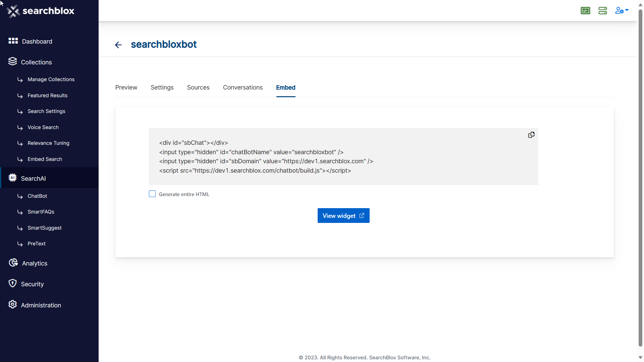Click the Administration gear icon
The width and height of the screenshot is (644, 362).
pyautogui.click(x=12, y=304)
